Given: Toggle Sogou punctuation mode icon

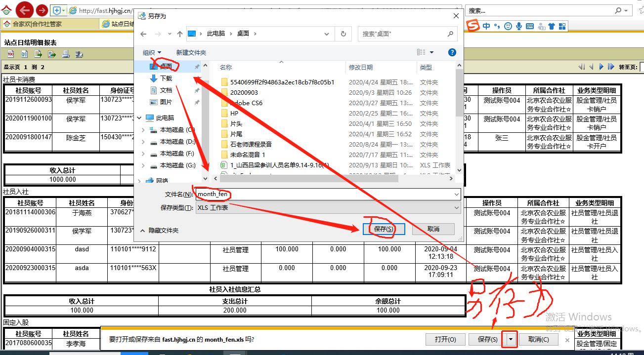Looking at the screenshot, I should tap(497, 26).
